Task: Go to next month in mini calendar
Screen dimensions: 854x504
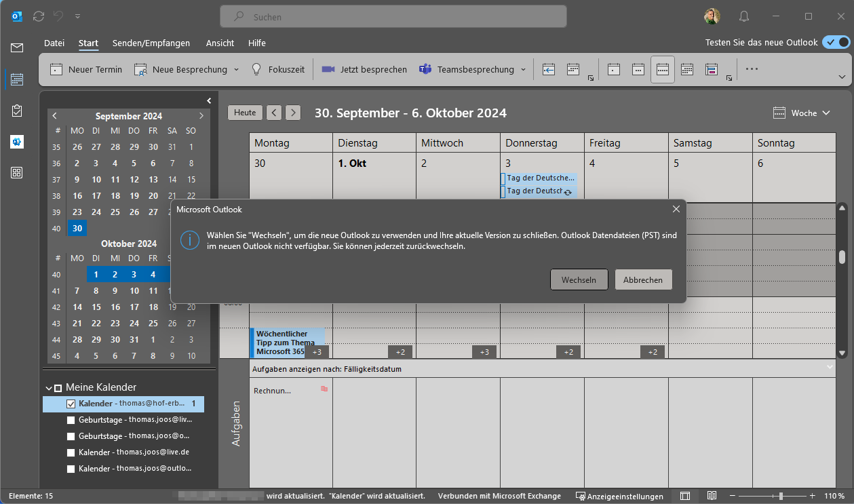Action: click(x=201, y=116)
